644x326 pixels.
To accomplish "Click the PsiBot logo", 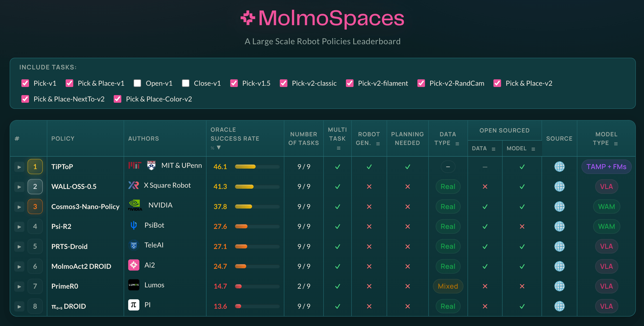I will click(x=134, y=225).
